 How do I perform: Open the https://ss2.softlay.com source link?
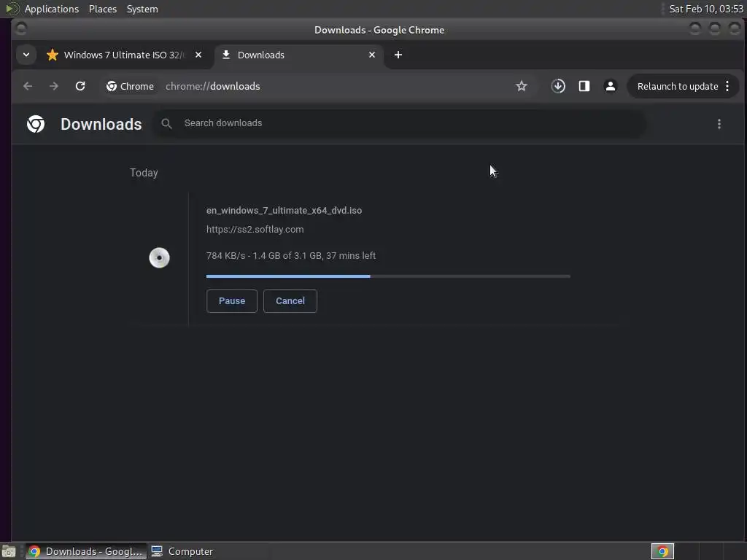pyautogui.click(x=255, y=230)
